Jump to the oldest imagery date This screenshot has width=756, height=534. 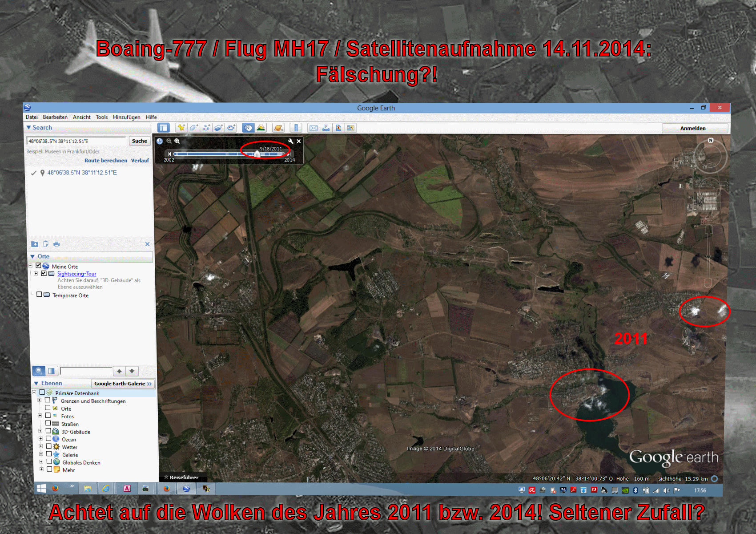[169, 154]
